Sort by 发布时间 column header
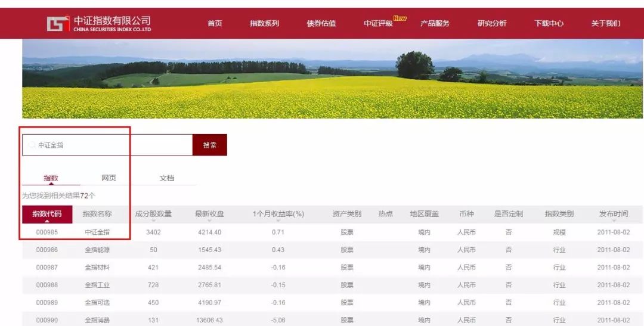The height and width of the screenshot is (326, 644). click(614, 214)
